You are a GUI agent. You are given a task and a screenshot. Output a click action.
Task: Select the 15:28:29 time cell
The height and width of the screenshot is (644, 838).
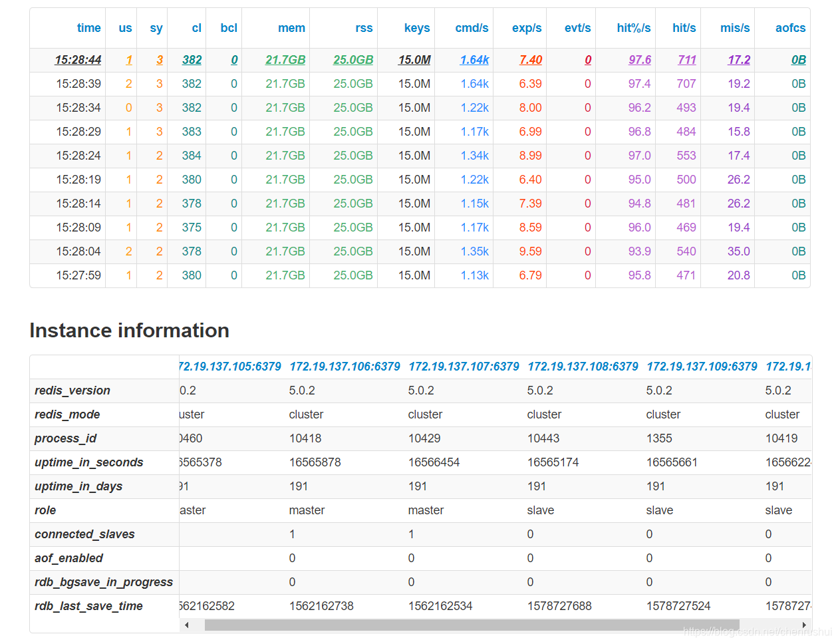coord(78,132)
